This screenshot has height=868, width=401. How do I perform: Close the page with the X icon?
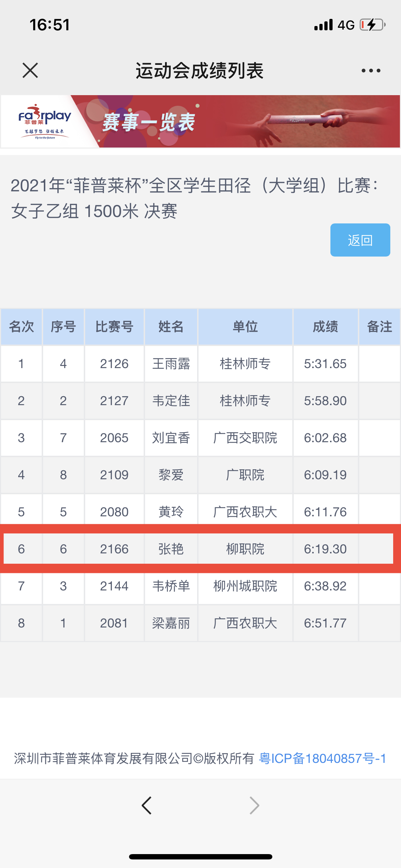pyautogui.click(x=30, y=70)
